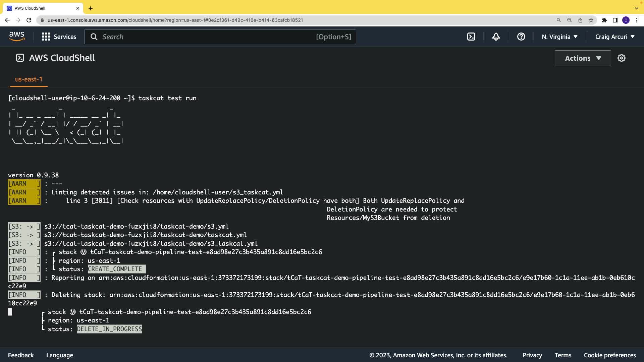Close the AWS CloudShell browser tab
Image resolution: width=644 pixels, height=362 pixels.
tap(78, 8)
